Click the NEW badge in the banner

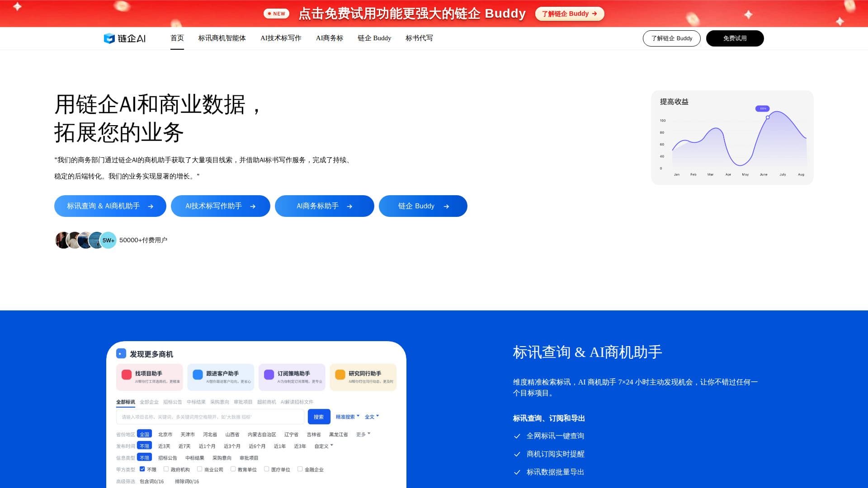(276, 14)
